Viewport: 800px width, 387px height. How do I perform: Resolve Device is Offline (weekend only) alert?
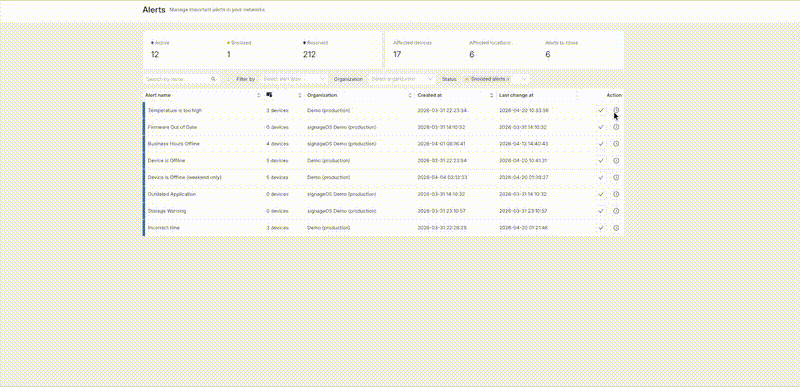[x=601, y=177]
